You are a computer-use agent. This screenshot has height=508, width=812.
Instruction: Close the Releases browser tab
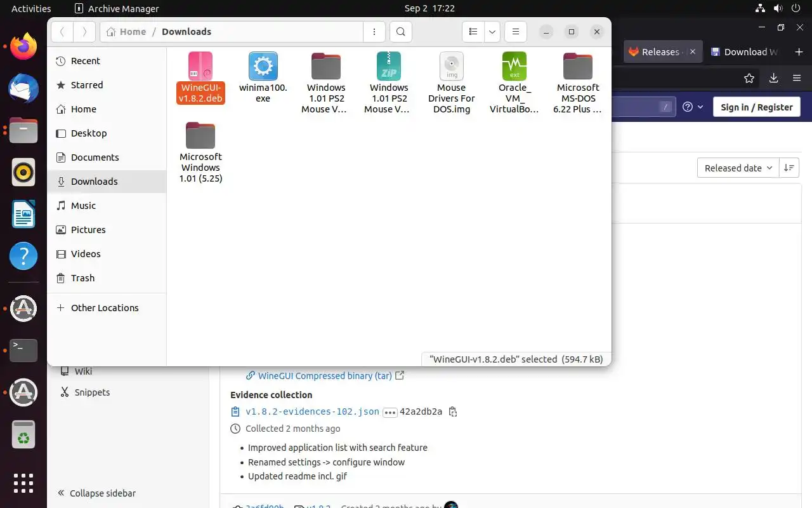click(693, 52)
